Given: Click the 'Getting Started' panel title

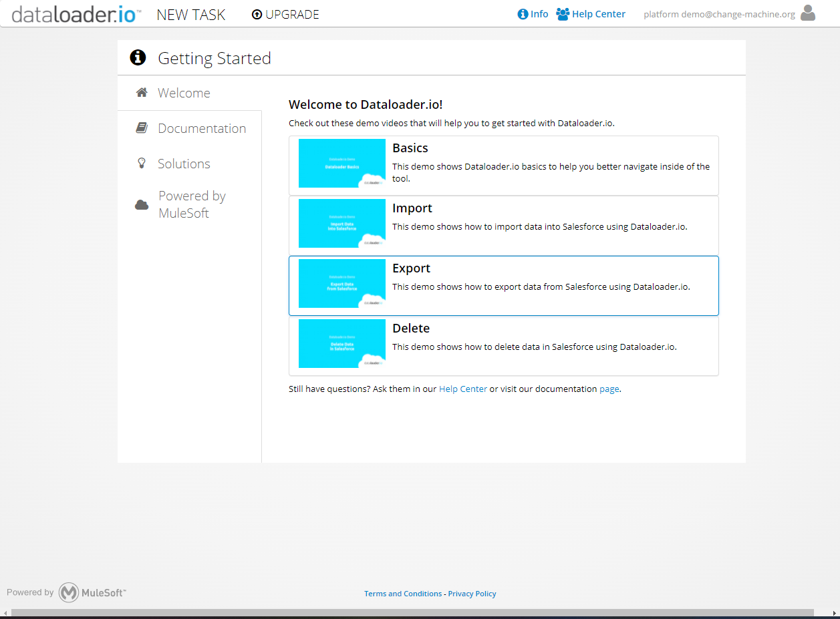Looking at the screenshot, I should [x=215, y=58].
